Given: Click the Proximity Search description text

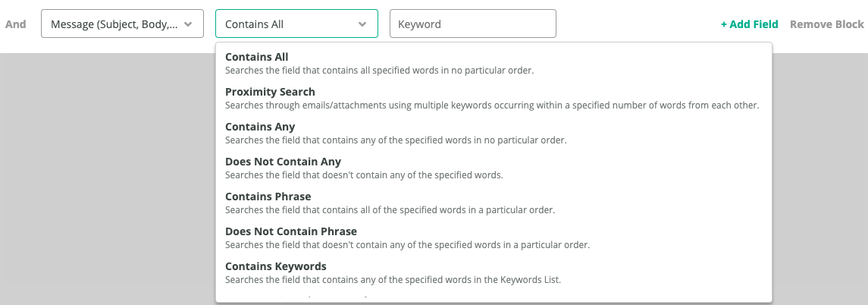Looking at the screenshot, I should pos(491,105).
